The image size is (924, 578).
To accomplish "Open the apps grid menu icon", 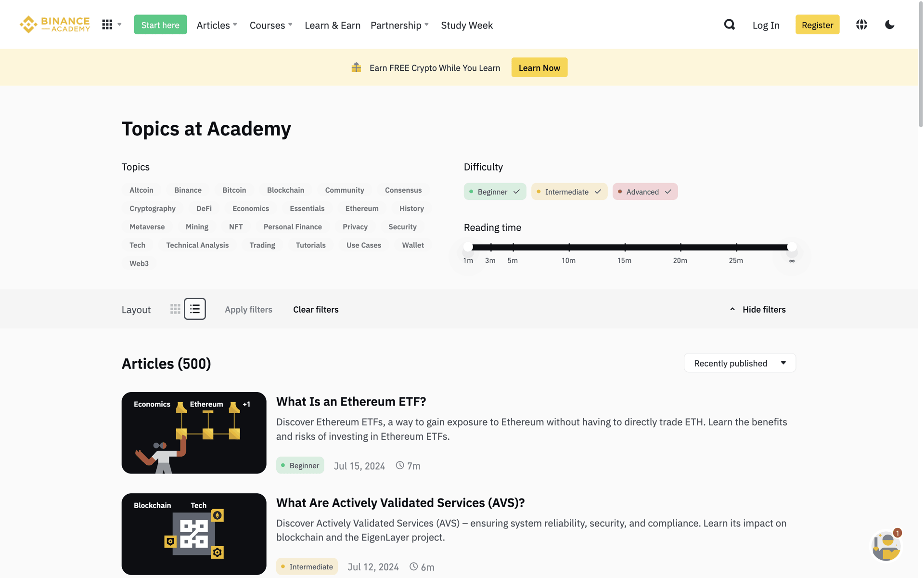I will pos(107,25).
